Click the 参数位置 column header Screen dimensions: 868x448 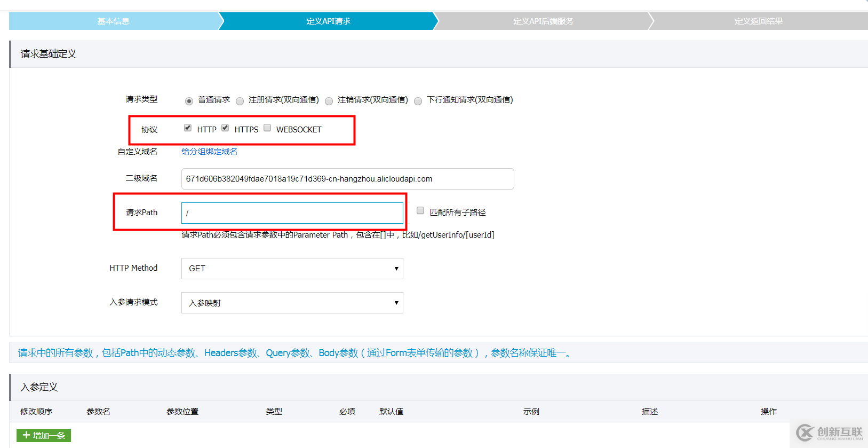click(182, 412)
